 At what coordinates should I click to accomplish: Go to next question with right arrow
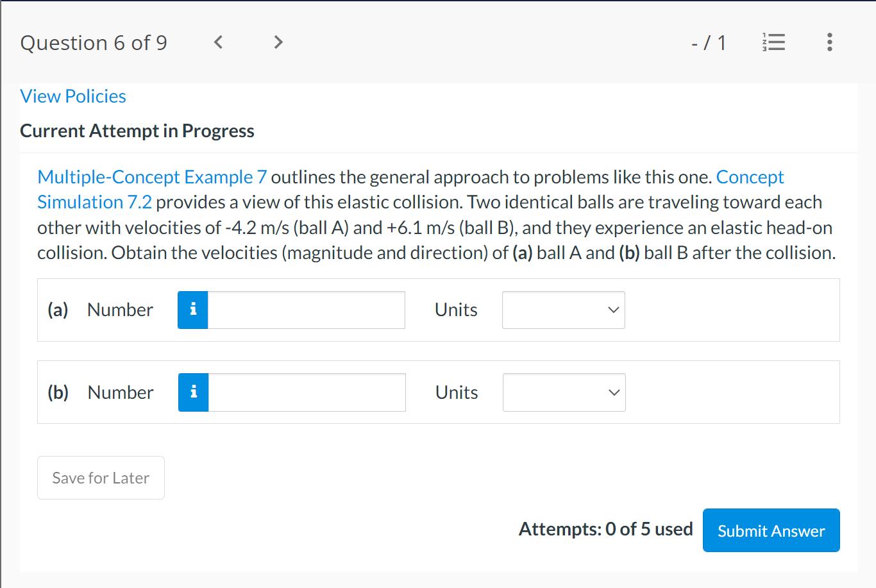pos(278,42)
